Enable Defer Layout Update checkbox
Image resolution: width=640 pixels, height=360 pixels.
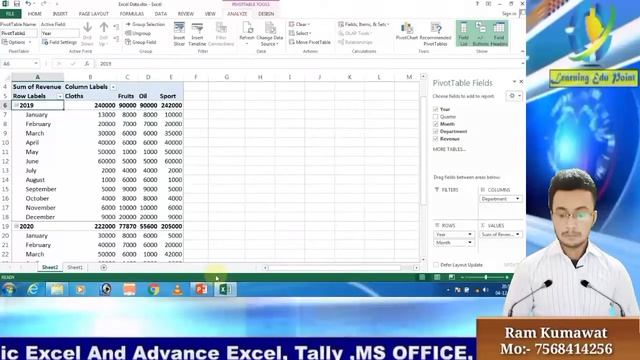[x=436, y=265]
